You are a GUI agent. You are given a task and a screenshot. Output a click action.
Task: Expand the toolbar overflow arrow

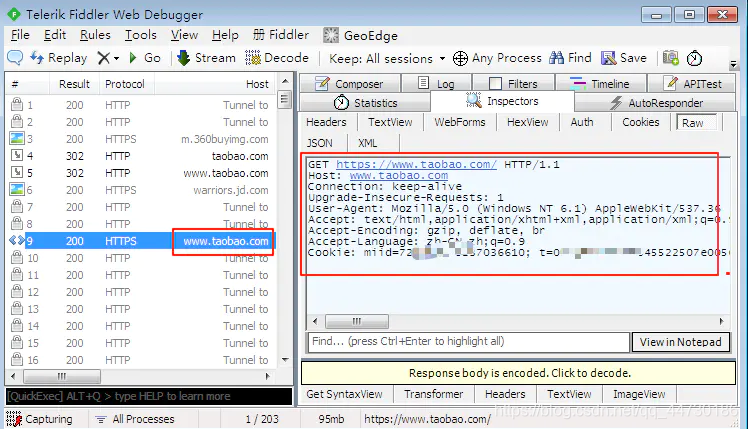click(x=734, y=64)
